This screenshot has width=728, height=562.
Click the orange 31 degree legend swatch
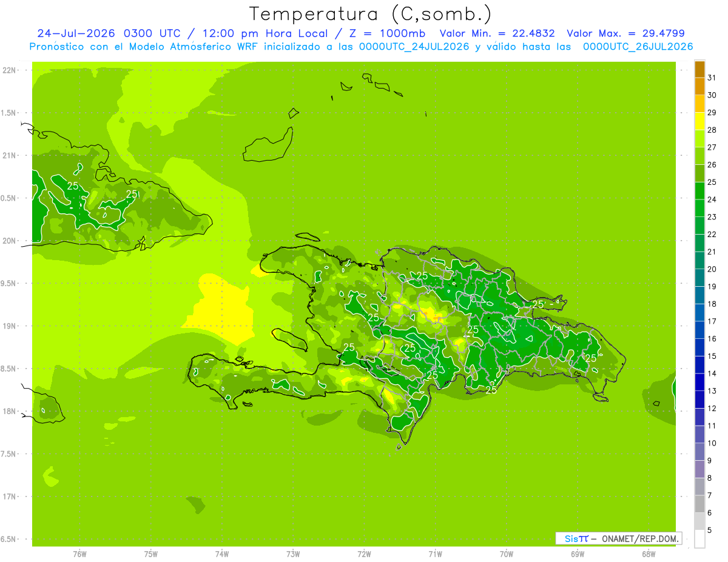[x=699, y=69]
